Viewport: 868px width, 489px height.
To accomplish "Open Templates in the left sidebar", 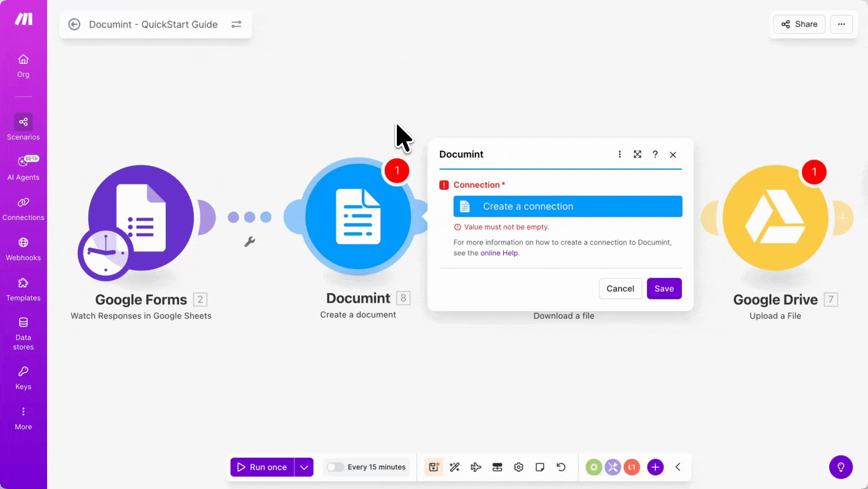I will (x=23, y=289).
